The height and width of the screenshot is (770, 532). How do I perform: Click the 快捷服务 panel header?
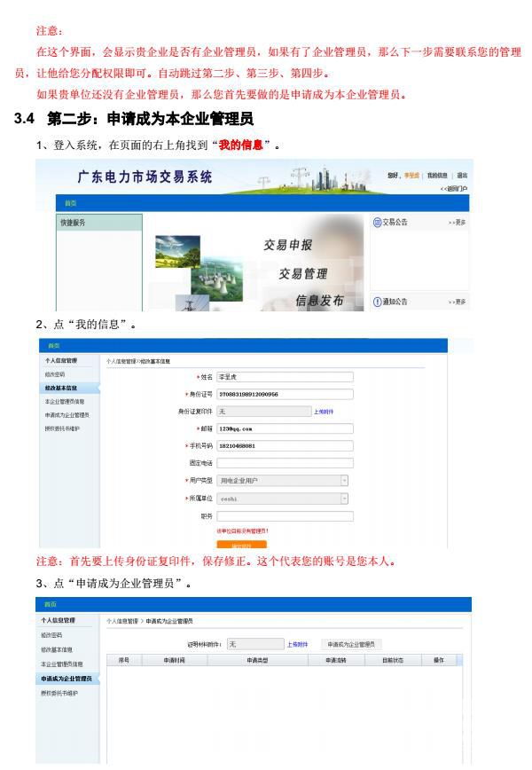[x=99, y=223]
